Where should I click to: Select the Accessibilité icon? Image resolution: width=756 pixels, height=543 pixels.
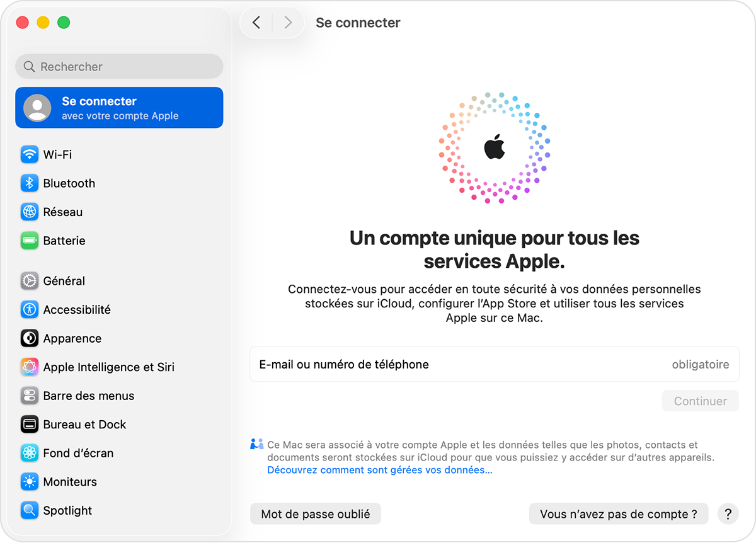click(29, 309)
